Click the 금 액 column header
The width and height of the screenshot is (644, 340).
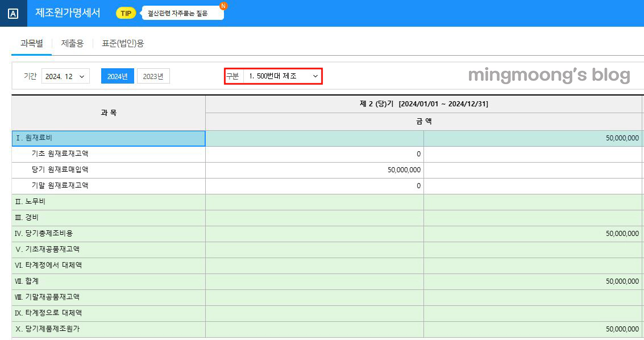pyautogui.click(x=424, y=122)
